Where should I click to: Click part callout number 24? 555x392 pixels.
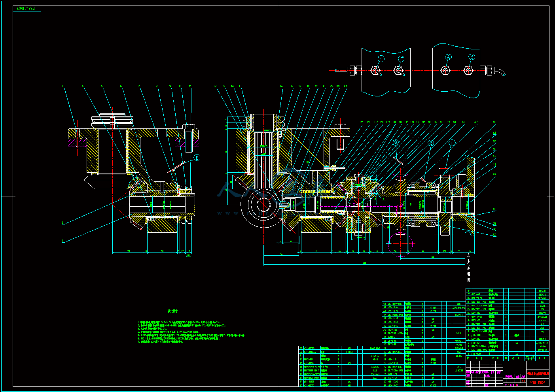click(345, 87)
